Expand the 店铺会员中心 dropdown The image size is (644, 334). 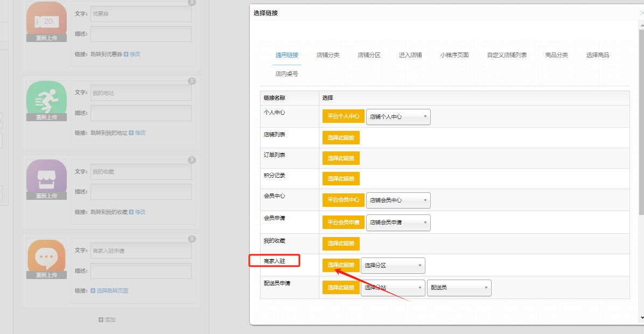pos(398,200)
